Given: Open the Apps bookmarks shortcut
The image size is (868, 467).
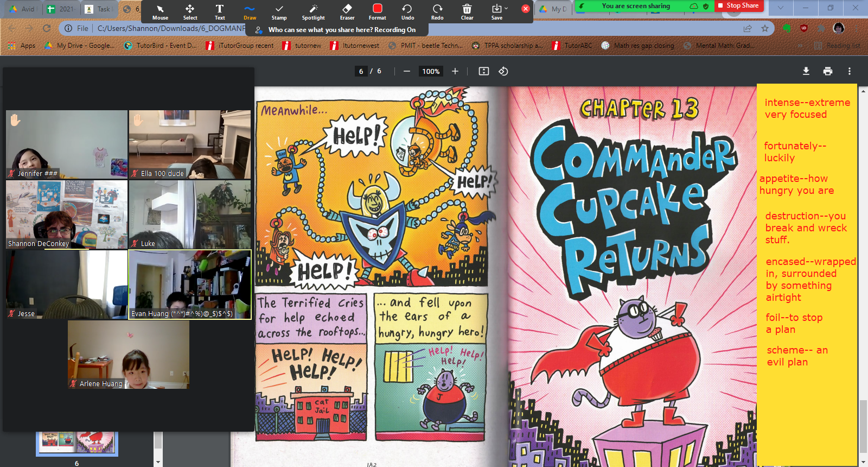Looking at the screenshot, I should pos(22,46).
